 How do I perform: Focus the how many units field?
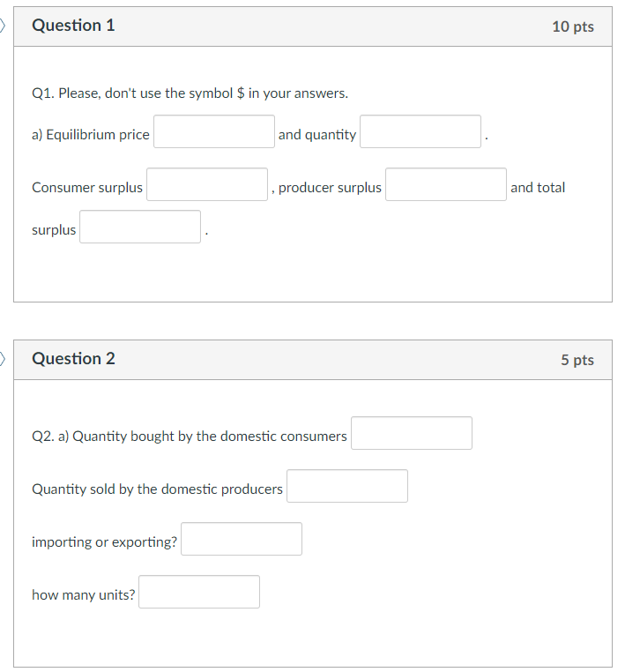click(199, 592)
